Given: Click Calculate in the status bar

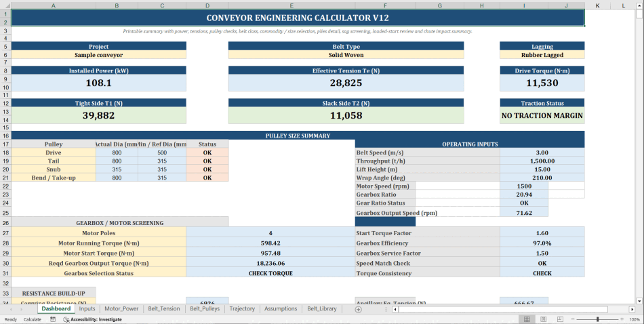Looking at the screenshot, I should 33,319.
